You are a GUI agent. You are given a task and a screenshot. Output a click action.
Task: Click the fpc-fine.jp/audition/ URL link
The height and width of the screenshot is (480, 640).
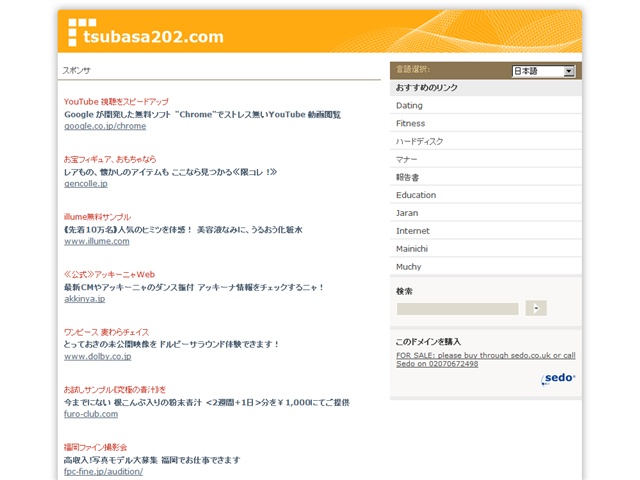pos(103,471)
